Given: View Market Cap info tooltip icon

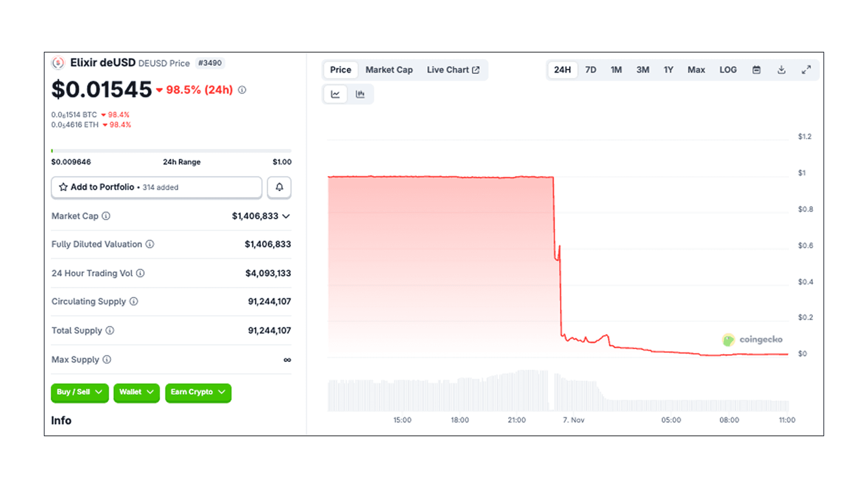Looking at the screenshot, I should click(106, 216).
